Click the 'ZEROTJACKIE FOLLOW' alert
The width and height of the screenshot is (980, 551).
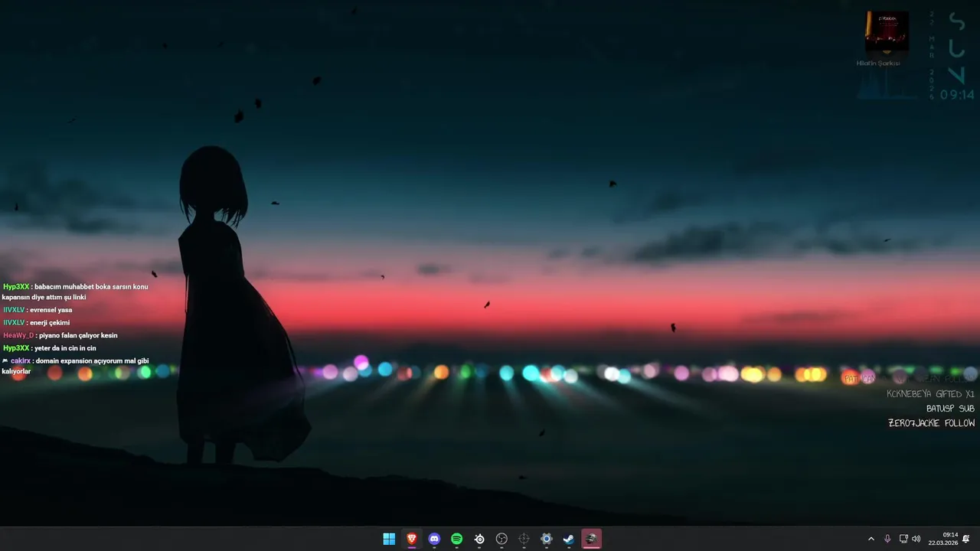point(931,423)
